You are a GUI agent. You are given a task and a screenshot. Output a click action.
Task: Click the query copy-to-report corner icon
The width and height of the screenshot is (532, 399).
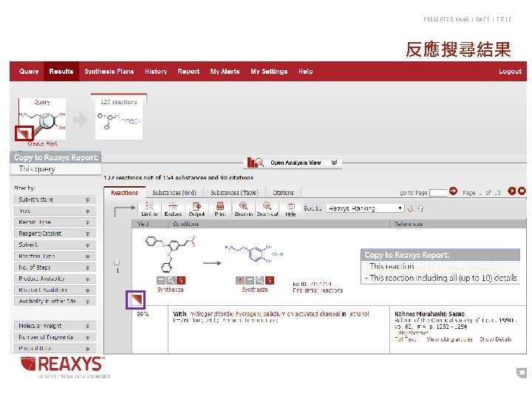point(24,133)
